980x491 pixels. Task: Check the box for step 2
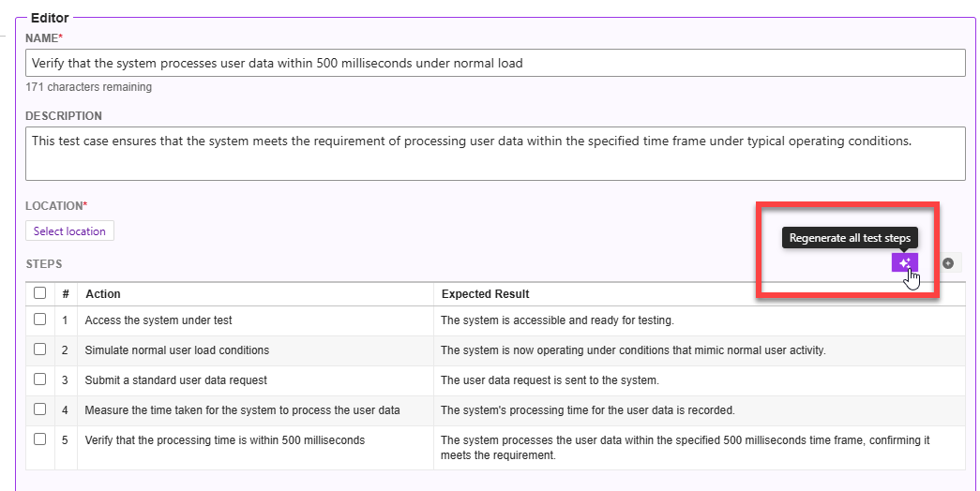pos(40,350)
